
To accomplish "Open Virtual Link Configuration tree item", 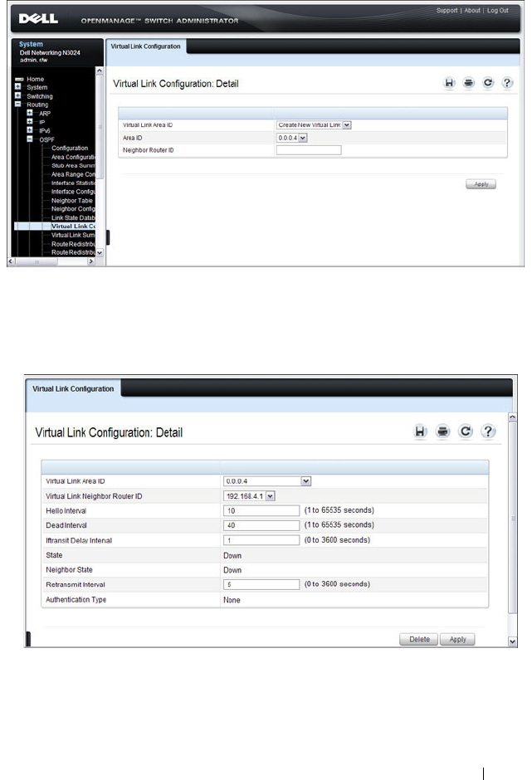I will tap(73, 227).
